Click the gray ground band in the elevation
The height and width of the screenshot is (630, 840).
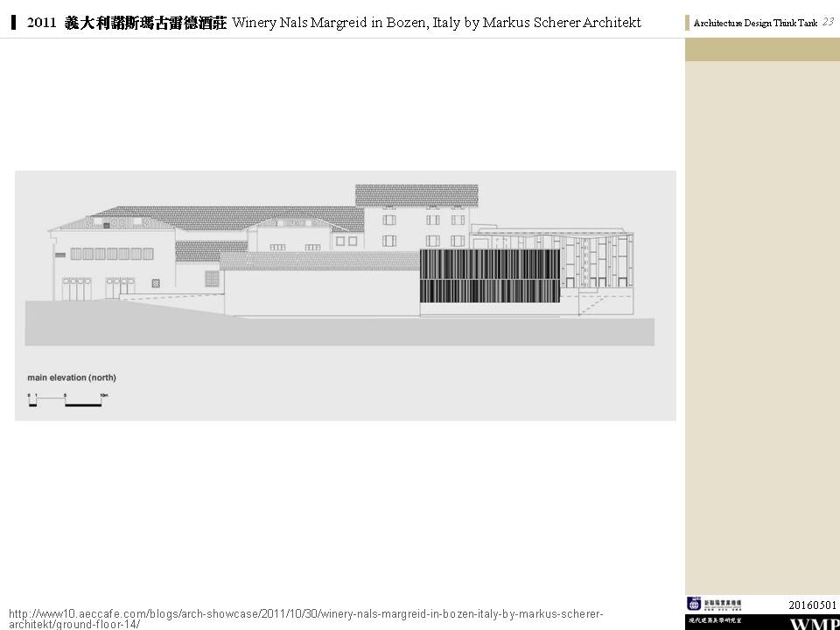(332, 332)
